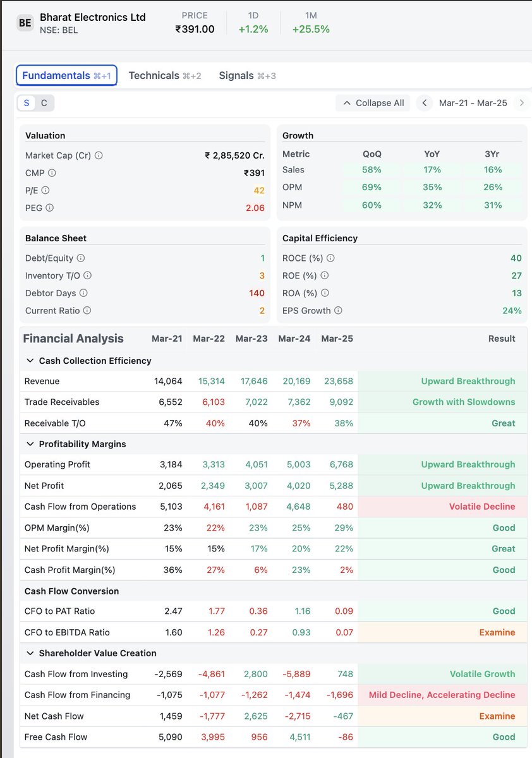Screen dimensions: 532x758
Task: Click the Debtor Days value 140
Action: click(257, 293)
